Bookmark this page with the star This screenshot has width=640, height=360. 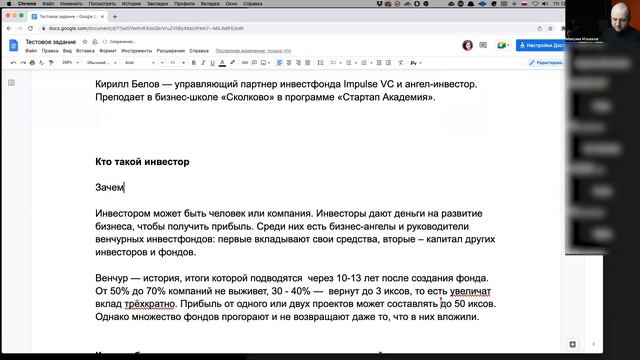pyautogui.click(x=550, y=29)
